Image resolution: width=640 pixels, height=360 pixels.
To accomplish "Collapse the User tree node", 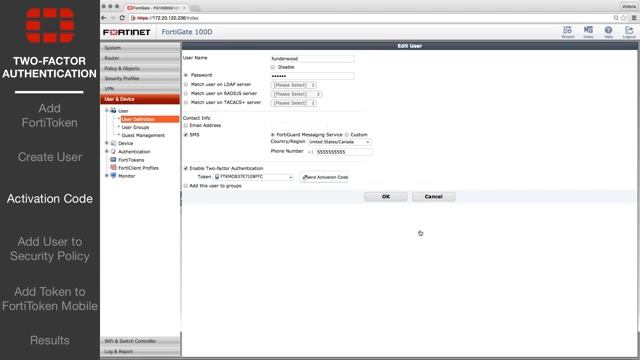I will [x=107, y=111].
